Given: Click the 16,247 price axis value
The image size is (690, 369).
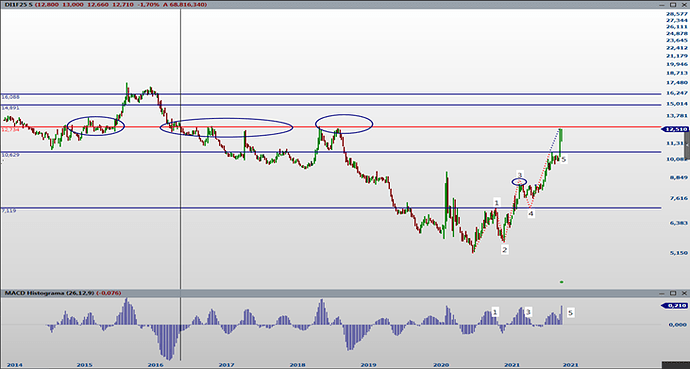Looking at the screenshot, I should pos(677,93).
